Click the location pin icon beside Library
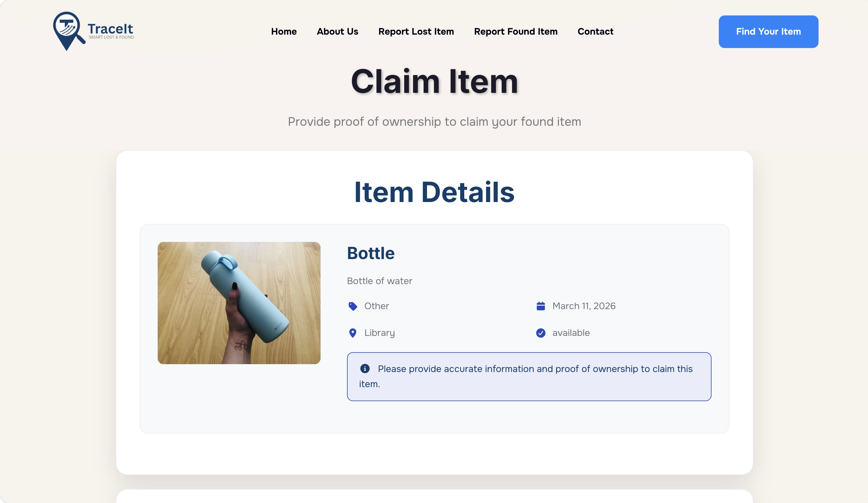The width and height of the screenshot is (868, 503). (352, 333)
